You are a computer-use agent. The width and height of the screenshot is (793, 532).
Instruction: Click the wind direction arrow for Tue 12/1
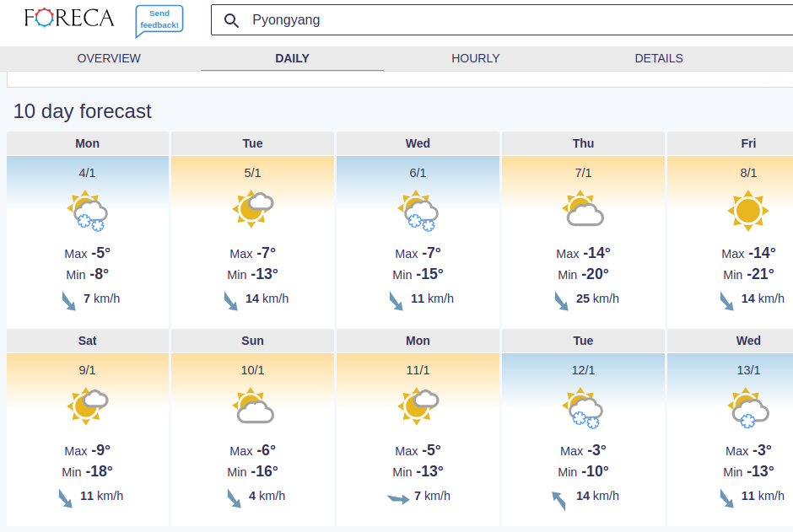(x=558, y=500)
